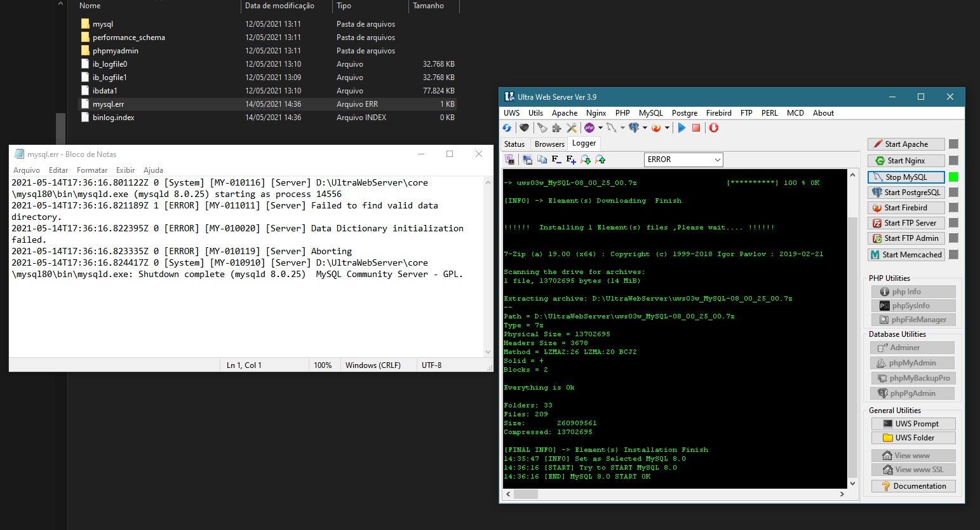This screenshot has width=980, height=530.
Task: Open the wrench and screwdriver tools icon
Action: (x=572, y=128)
